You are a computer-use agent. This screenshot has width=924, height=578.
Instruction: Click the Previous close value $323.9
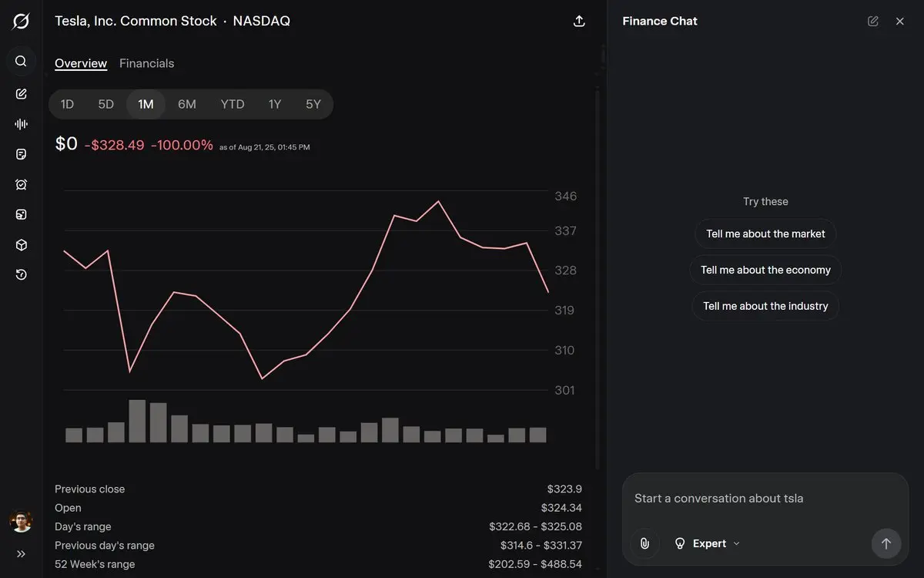564,489
